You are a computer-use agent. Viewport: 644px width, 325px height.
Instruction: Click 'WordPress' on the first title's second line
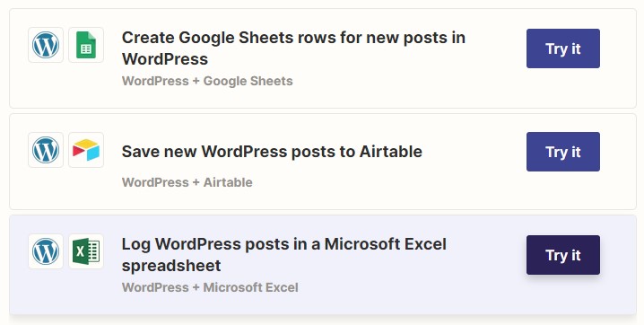[165, 58]
